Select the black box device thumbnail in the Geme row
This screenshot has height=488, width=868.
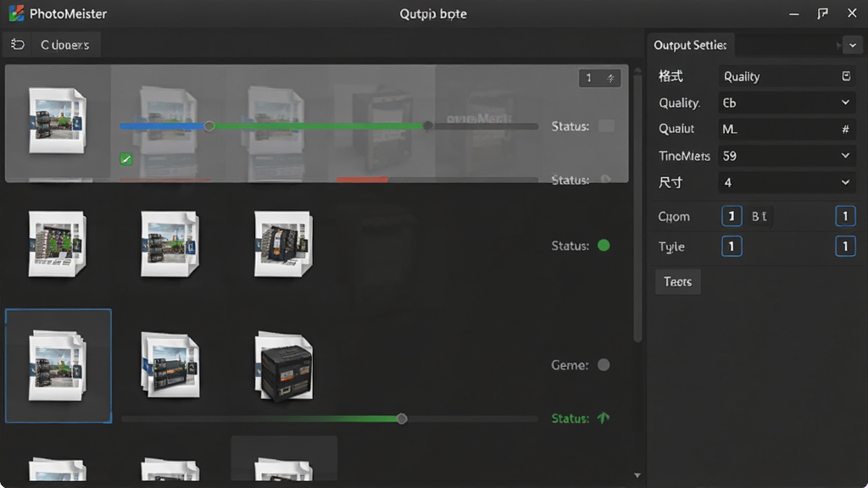click(x=284, y=366)
